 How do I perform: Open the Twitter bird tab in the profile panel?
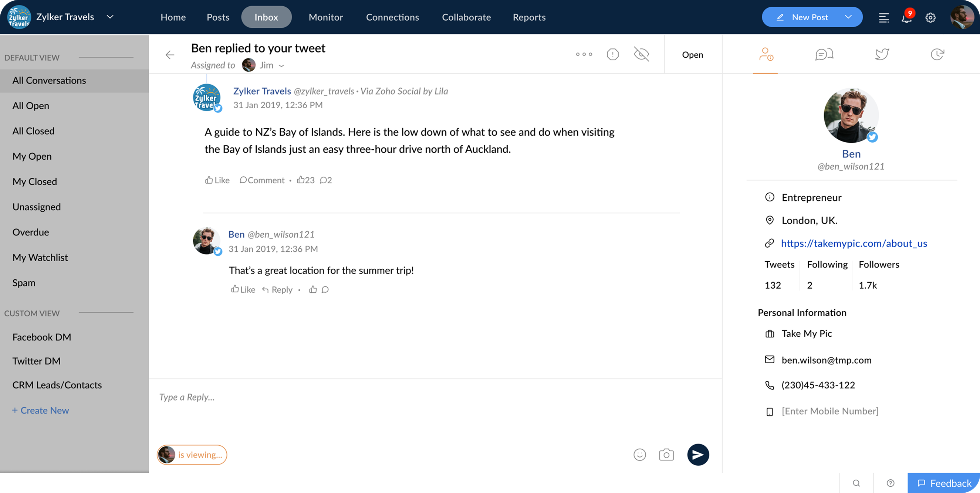click(x=882, y=54)
